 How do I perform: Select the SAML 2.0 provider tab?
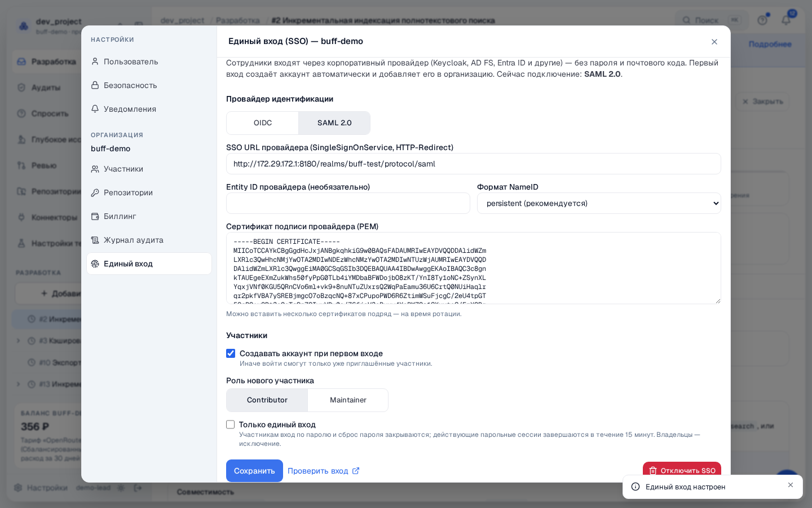pos(334,123)
